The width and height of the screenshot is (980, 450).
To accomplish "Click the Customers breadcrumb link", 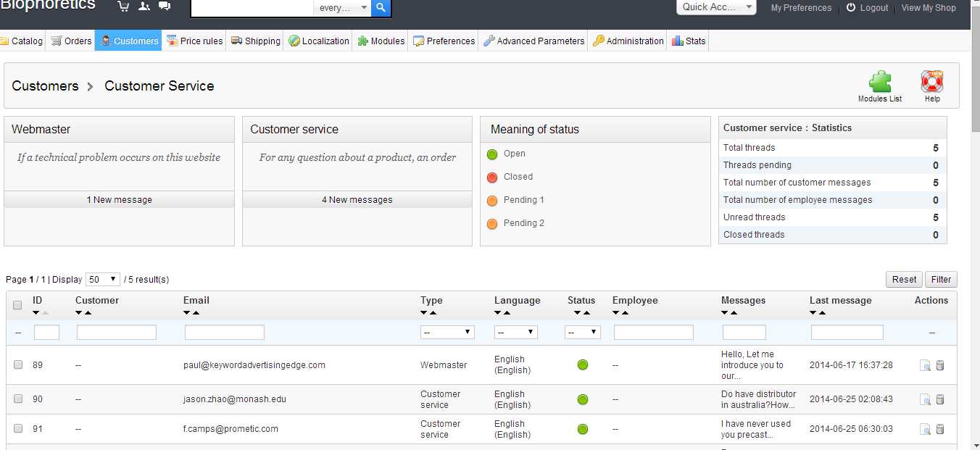I will [45, 86].
